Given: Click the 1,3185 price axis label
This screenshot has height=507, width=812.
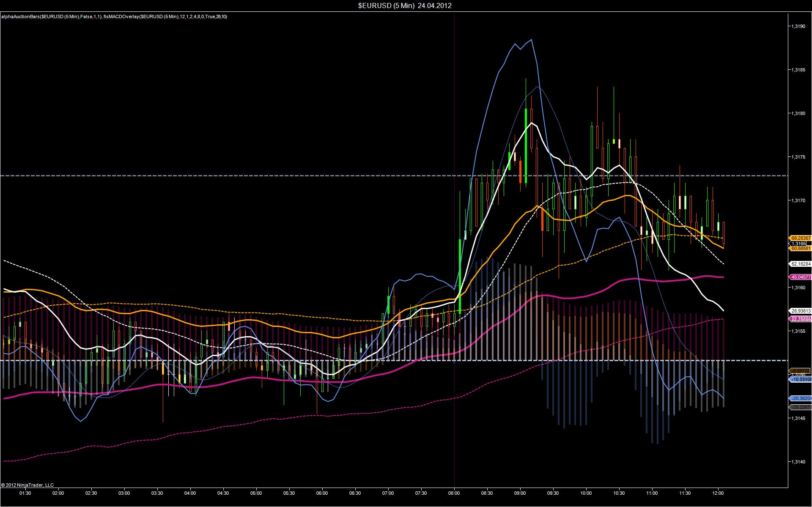Looking at the screenshot, I should point(798,70).
